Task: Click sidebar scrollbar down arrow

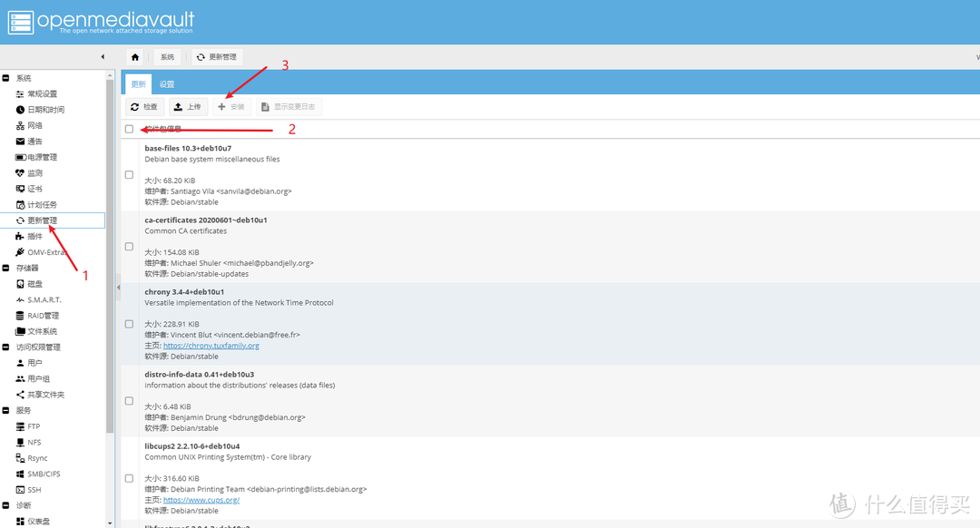Action: click(110, 523)
